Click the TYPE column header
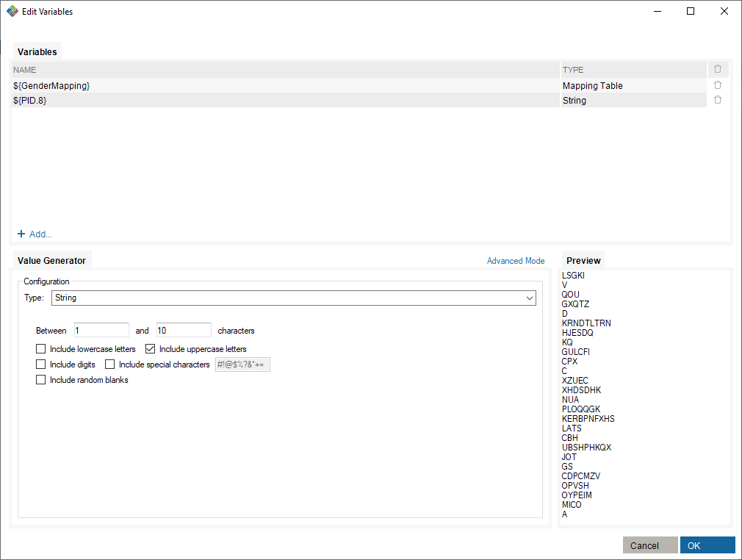 pos(633,70)
